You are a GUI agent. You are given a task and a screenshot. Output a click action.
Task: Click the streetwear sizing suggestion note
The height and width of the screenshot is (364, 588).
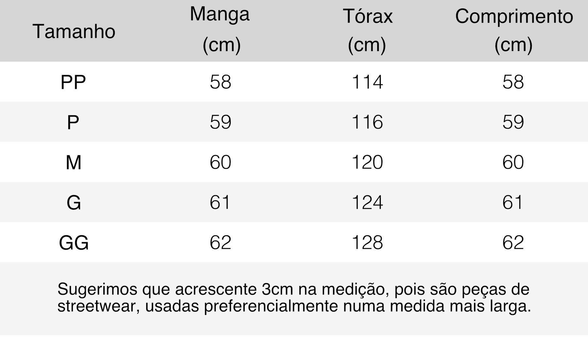coord(294,298)
